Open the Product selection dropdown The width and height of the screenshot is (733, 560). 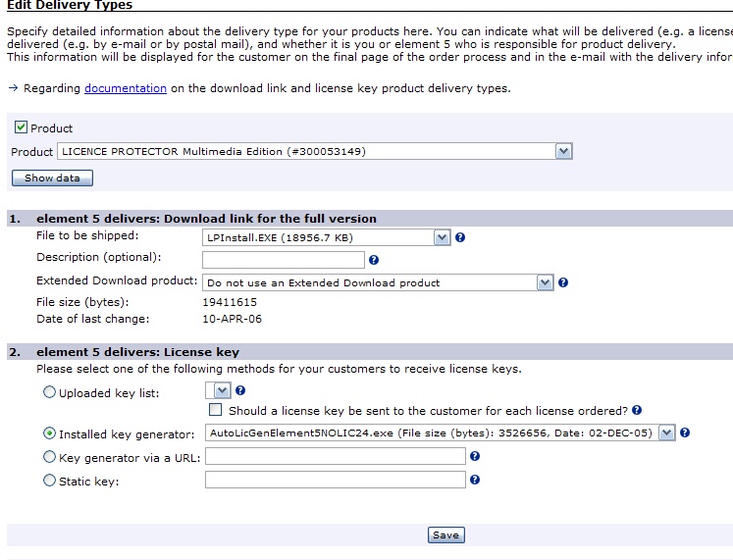(563, 151)
